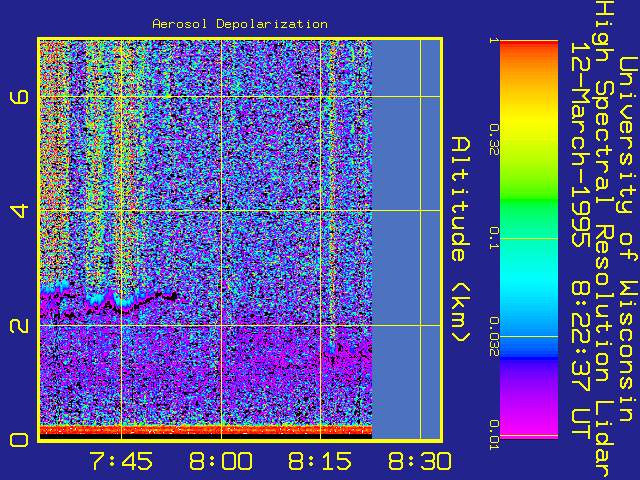Click the 8:15 time axis label
This screenshot has width=640, height=480.
pyautogui.click(x=320, y=461)
